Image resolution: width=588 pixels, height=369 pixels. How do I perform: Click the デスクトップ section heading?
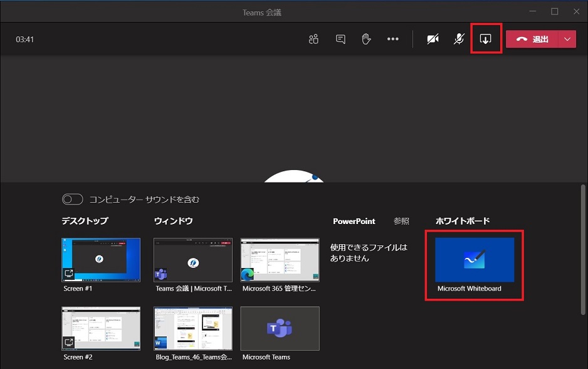pyautogui.click(x=85, y=221)
